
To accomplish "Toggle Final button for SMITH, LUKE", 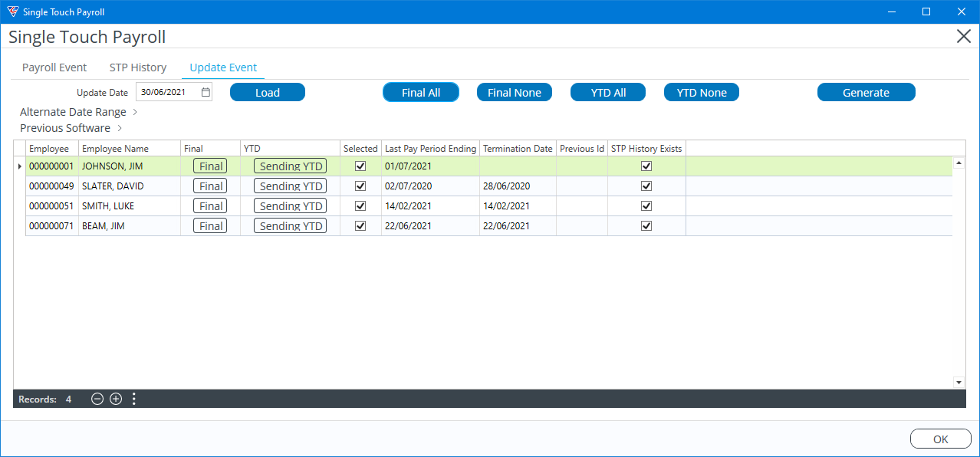I will [x=210, y=206].
